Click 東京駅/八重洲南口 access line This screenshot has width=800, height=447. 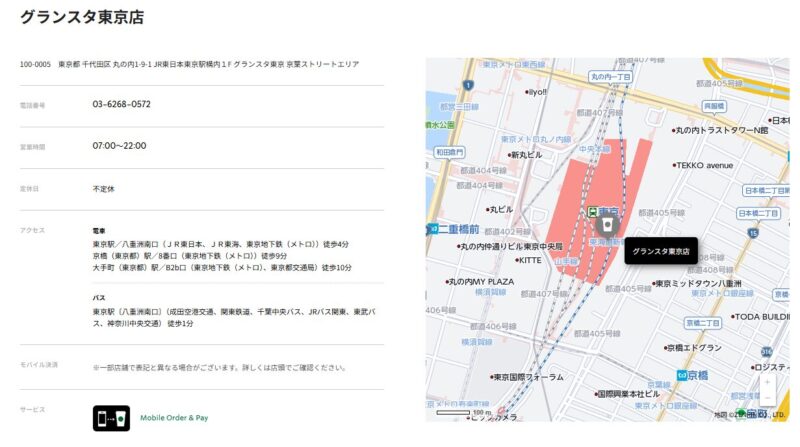[x=220, y=244]
